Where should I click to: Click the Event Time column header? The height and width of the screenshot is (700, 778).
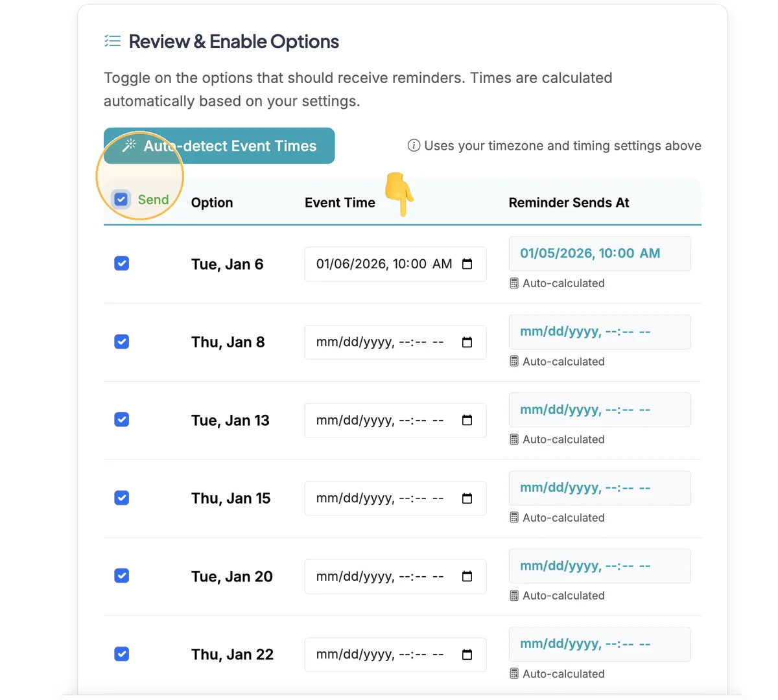(340, 203)
